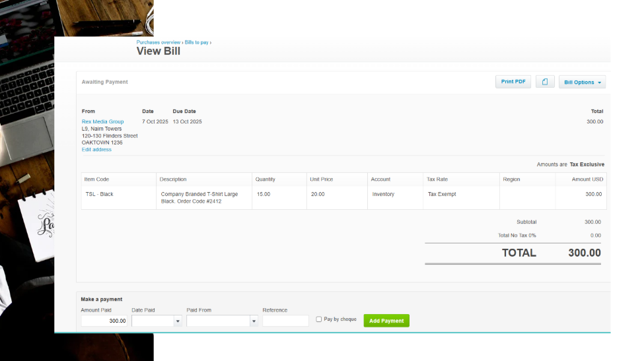The height and width of the screenshot is (361, 644).
Task: Click the document files icon button
Action: click(x=545, y=82)
